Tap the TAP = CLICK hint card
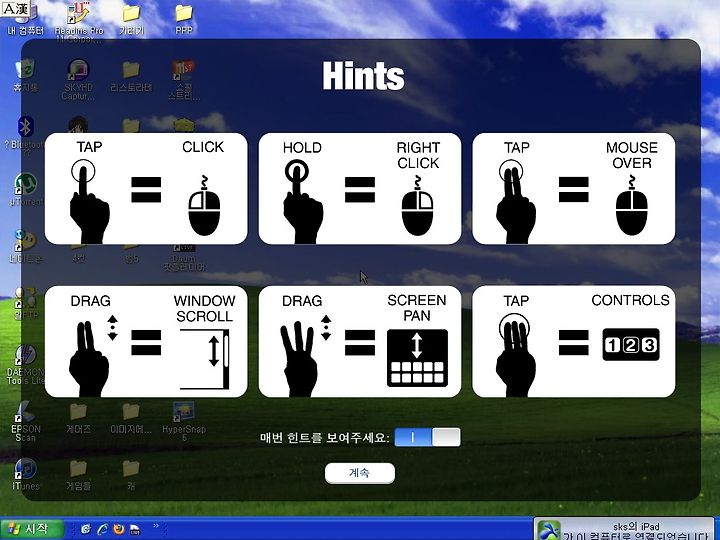Viewport: 720px width, 540px height. coord(146,189)
